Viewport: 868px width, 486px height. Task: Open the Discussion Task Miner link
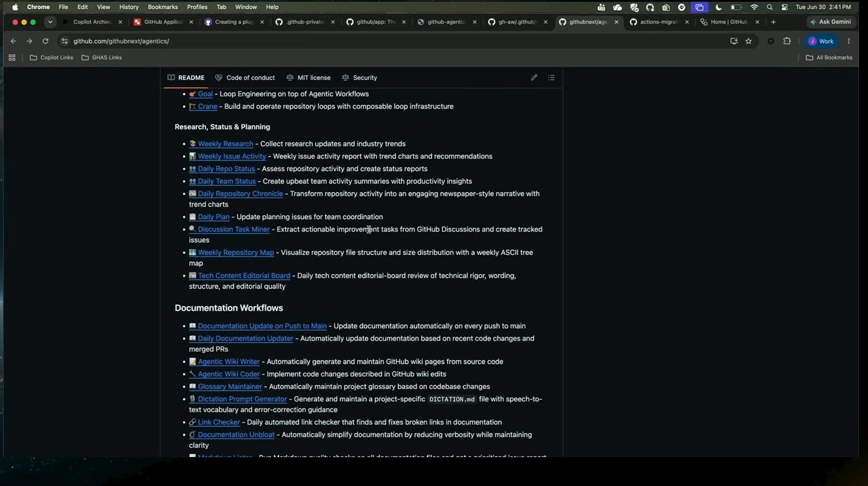[x=234, y=229]
